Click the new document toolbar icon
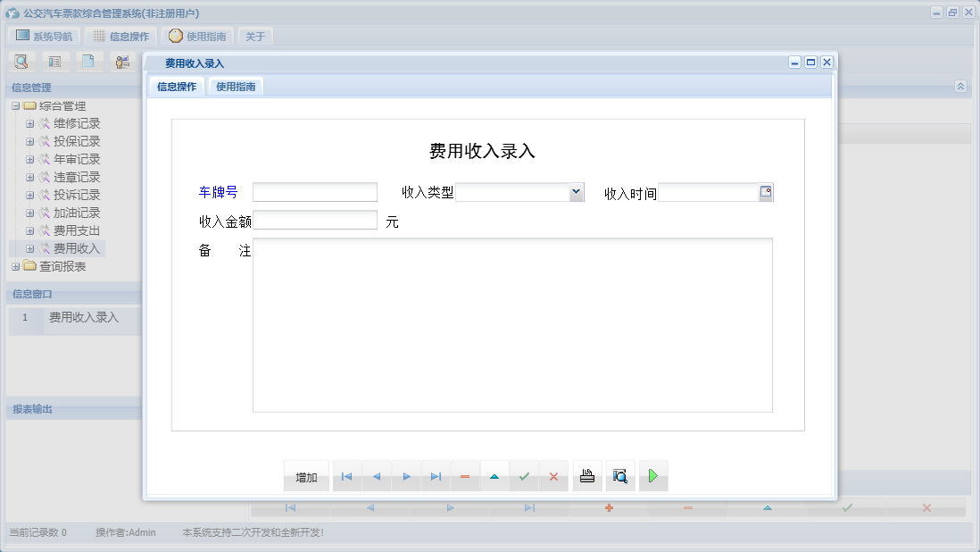 [88, 61]
